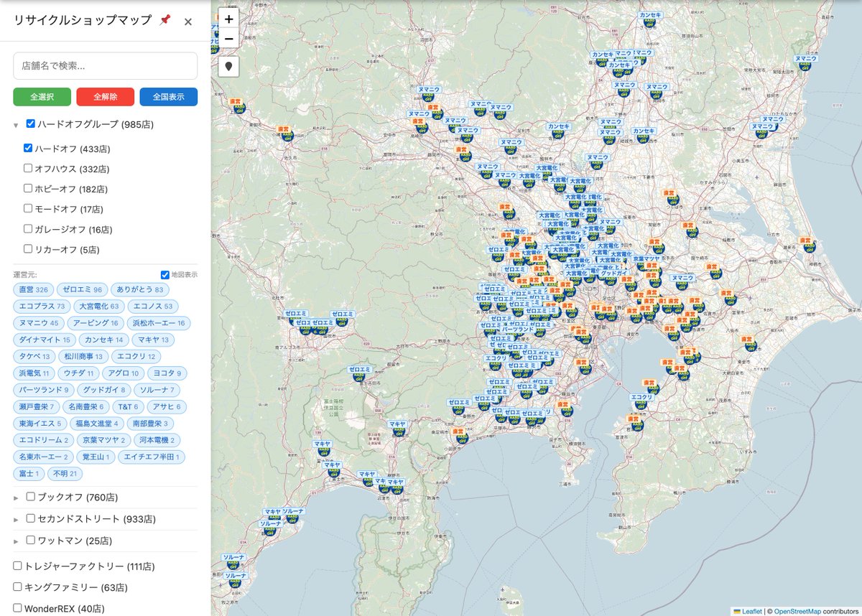This screenshot has width=862, height=616.
Task: Enable the オフハウス (332店) checkbox
Action: coord(27,169)
